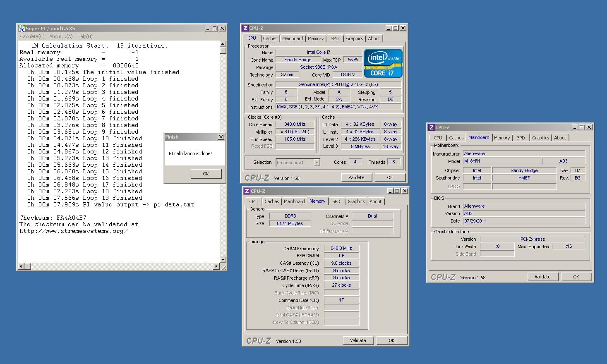Click the Intel Core i7 logo badge
607x364 pixels.
tap(383, 63)
